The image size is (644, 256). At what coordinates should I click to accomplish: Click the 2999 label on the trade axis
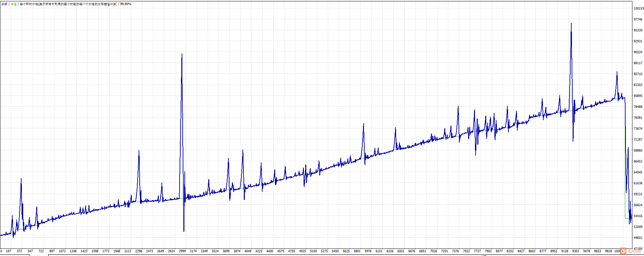point(182,251)
